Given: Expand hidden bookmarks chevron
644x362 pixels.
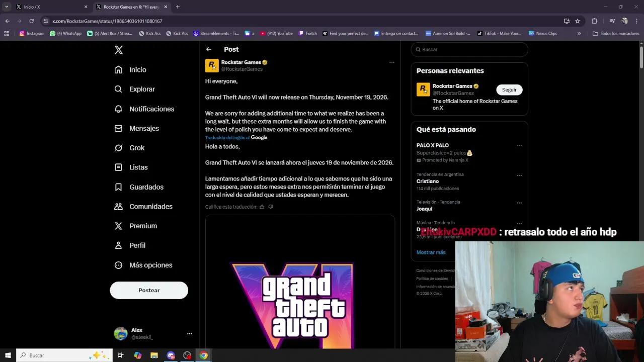Looking at the screenshot, I should [579, 34].
